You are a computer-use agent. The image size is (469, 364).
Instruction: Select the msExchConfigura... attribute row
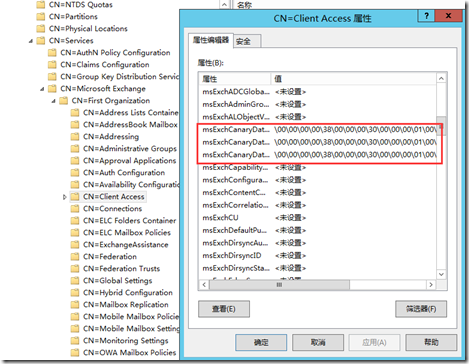point(318,180)
